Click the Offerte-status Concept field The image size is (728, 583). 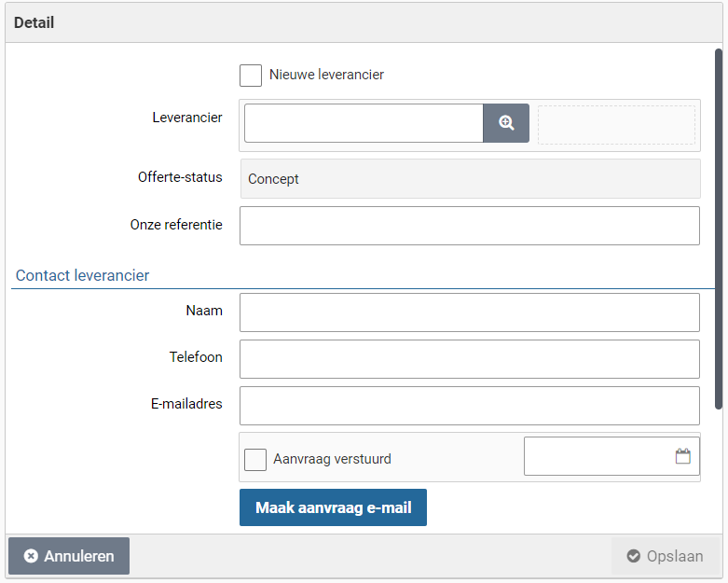469,179
